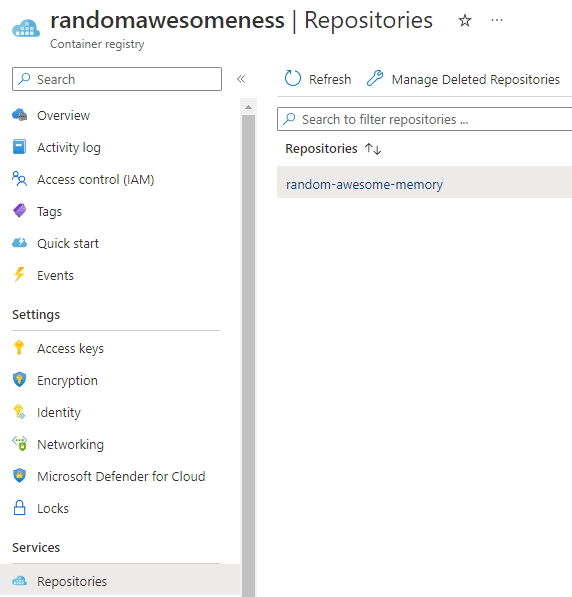Click the Refresh circular arrow icon
This screenshot has width=572, height=597.
292,78
